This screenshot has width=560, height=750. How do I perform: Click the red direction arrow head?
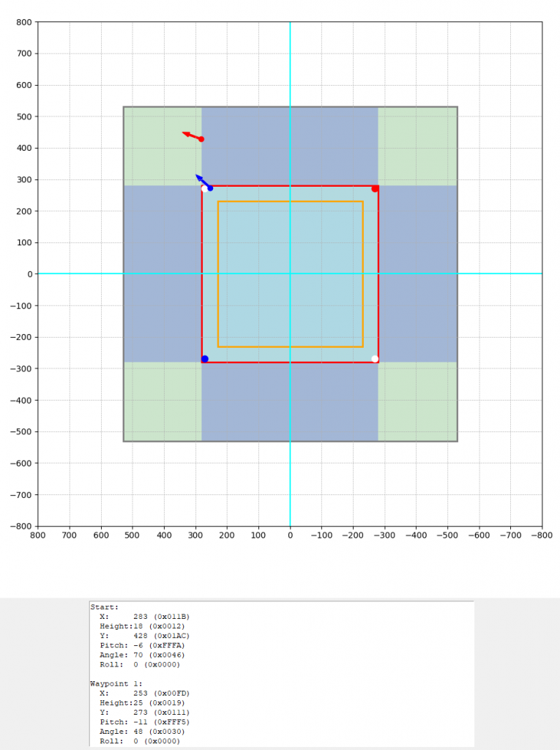(185, 133)
